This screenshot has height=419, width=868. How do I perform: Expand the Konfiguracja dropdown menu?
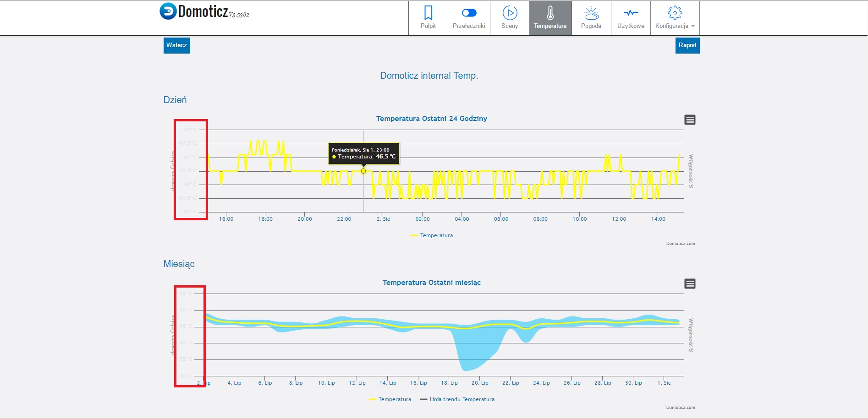click(675, 18)
